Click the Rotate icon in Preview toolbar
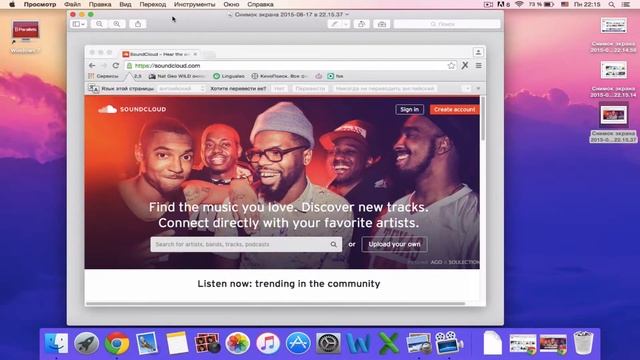 [362, 24]
